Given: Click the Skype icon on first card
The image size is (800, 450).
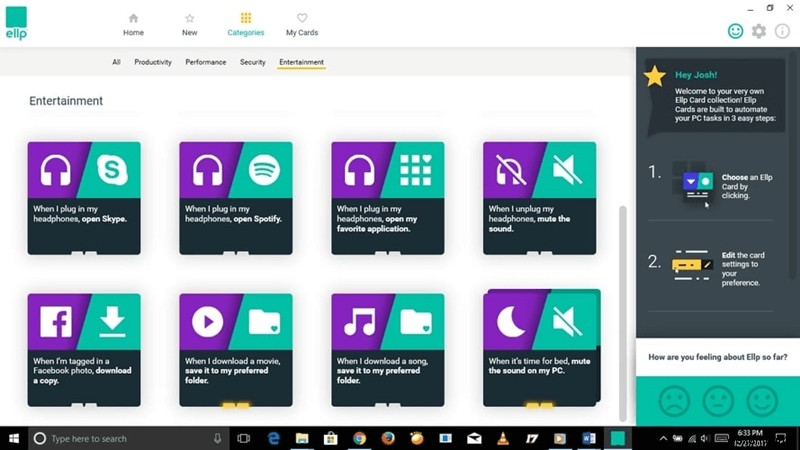Looking at the screenshot, I should tap(112, 169).
